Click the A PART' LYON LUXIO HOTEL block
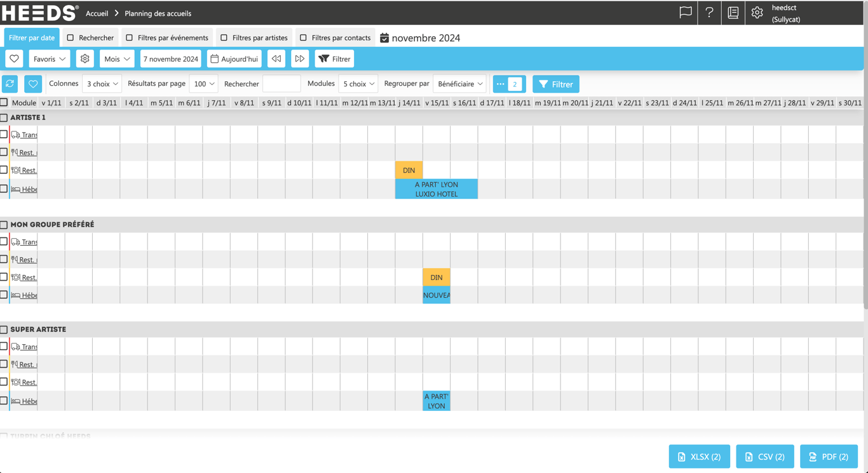 coord(437,189)
